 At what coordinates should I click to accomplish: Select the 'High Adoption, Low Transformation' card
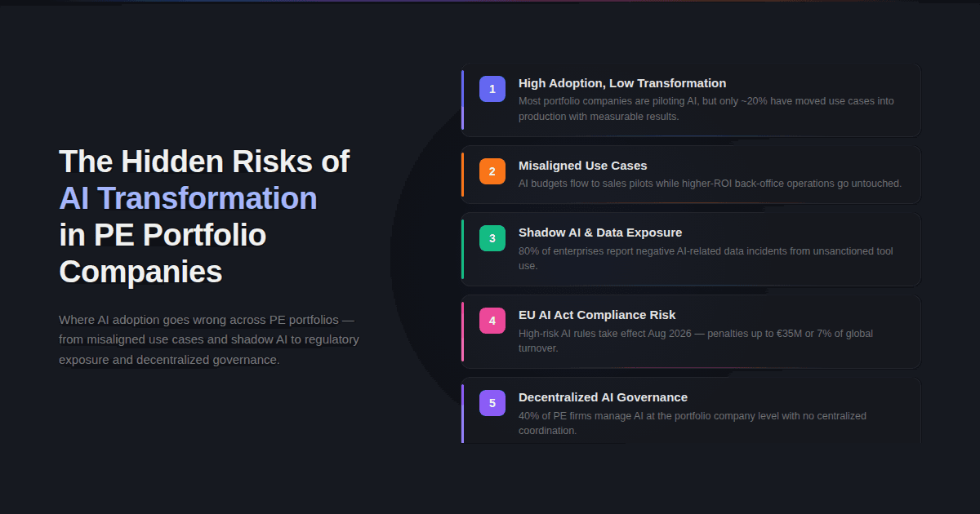click(690, 100)
